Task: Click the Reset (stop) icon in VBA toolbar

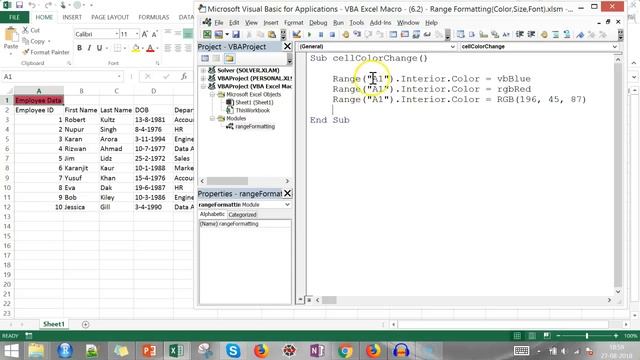Action: (x=332, y=35)
